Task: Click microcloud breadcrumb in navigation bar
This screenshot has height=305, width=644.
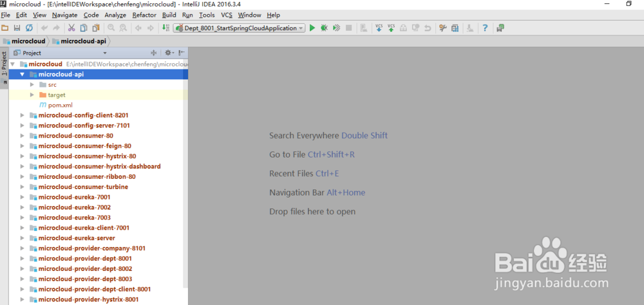Action: click(x=24, y=41)
